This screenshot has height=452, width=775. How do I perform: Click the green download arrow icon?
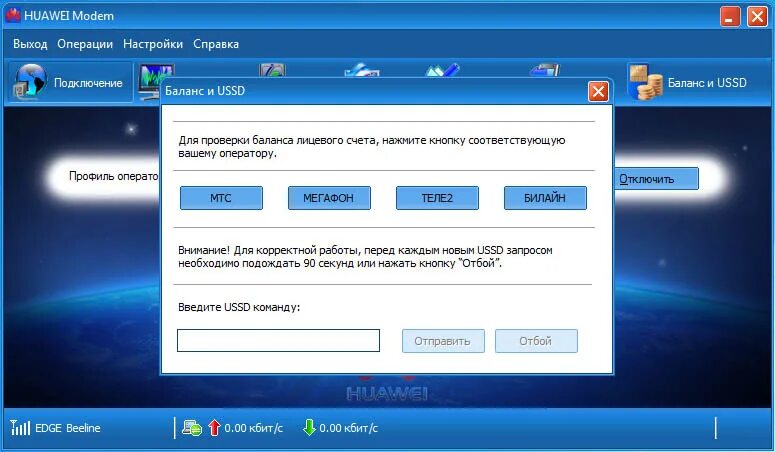(309, 427)
